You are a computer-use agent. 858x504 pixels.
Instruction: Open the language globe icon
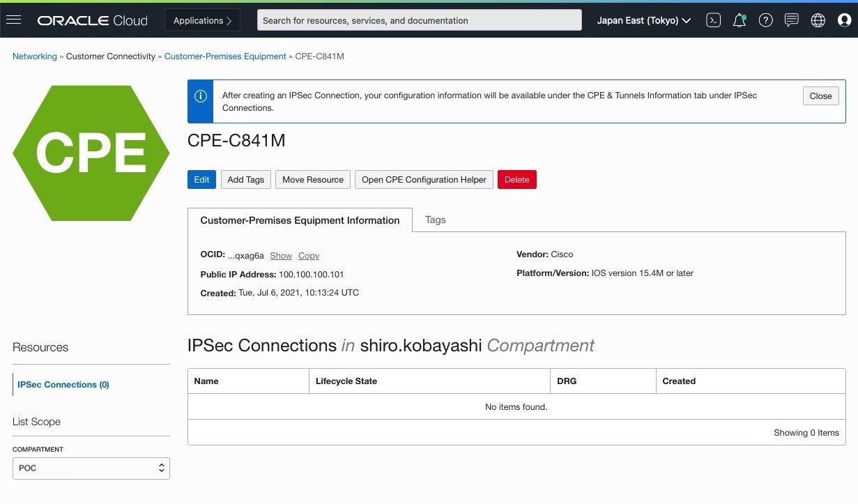tap(818, 20)
